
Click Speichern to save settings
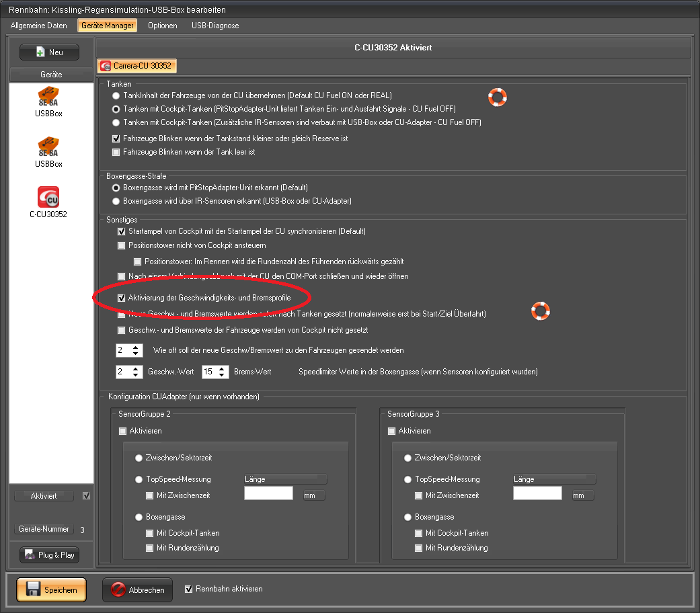tap(51, 589)
